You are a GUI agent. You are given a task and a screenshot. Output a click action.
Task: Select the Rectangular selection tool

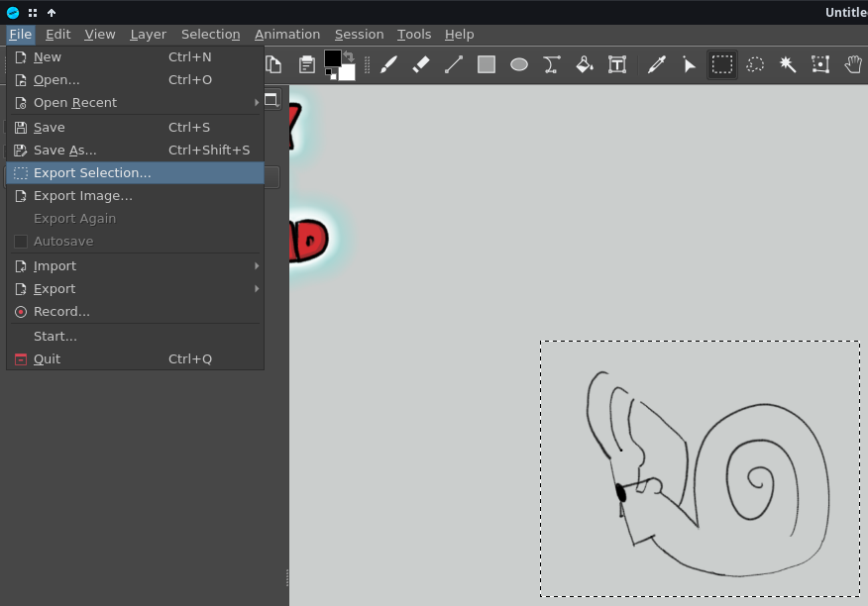click(722, 65)
